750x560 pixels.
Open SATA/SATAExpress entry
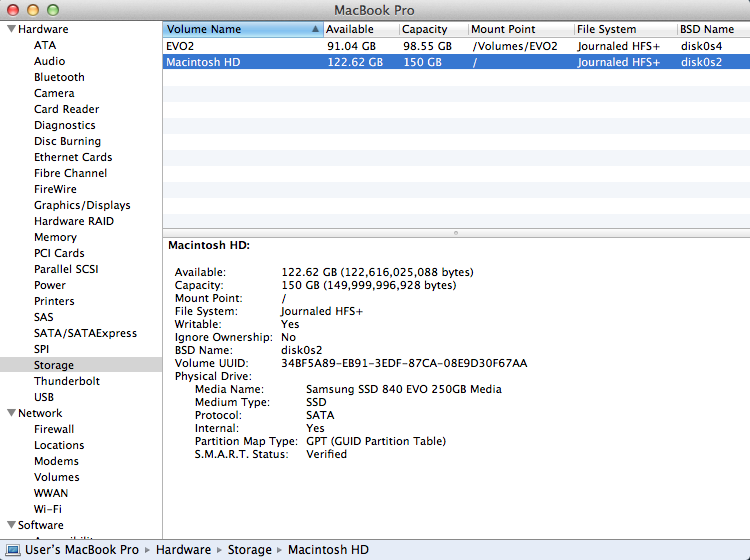point(85,333)
